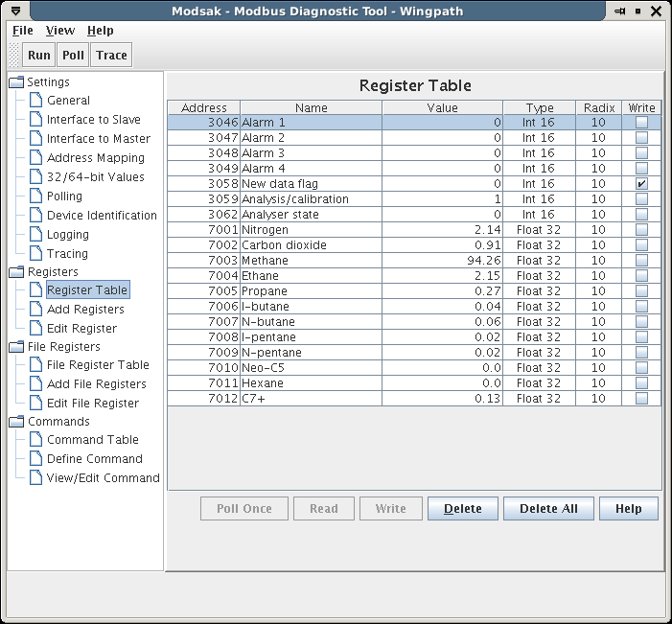Click the Value column header

click(x=442, y=107)
